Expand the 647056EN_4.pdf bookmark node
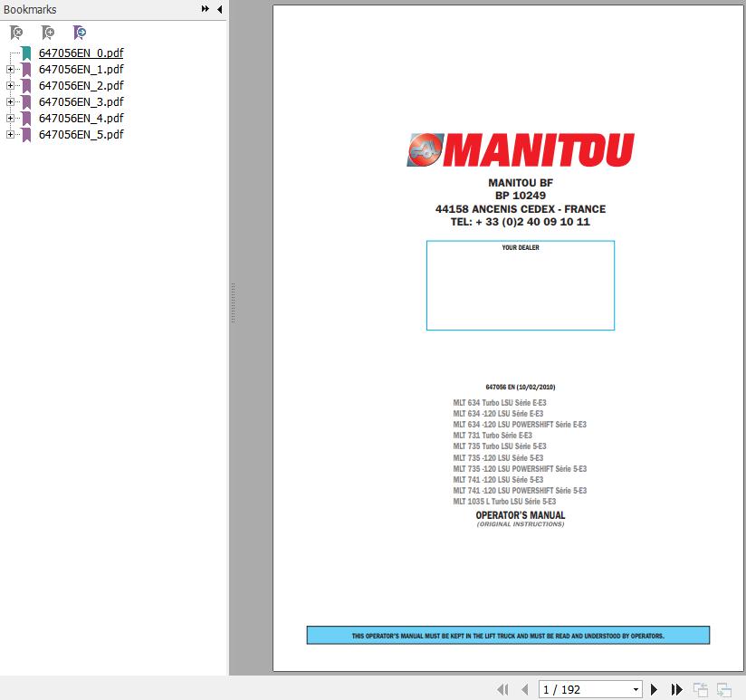Screen dimensions: 746x700 (10, 118)
